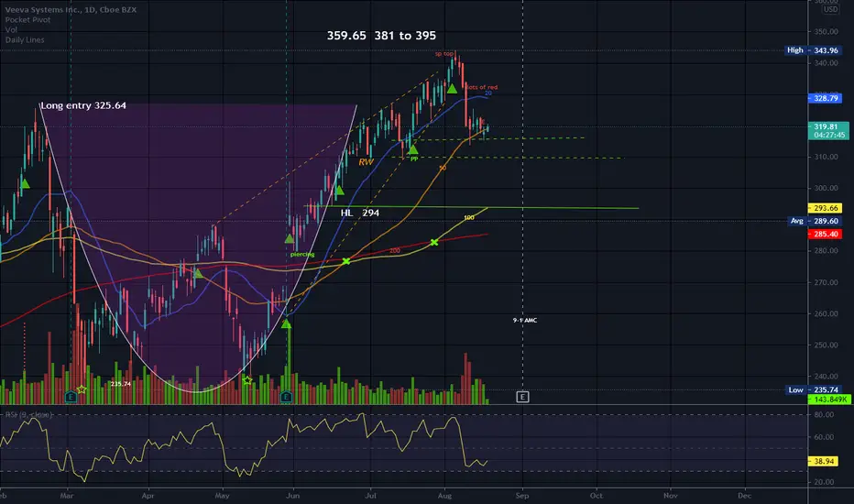Click the 80.00 level on the RSI axis
854x504 pixels.
[825, 414]
